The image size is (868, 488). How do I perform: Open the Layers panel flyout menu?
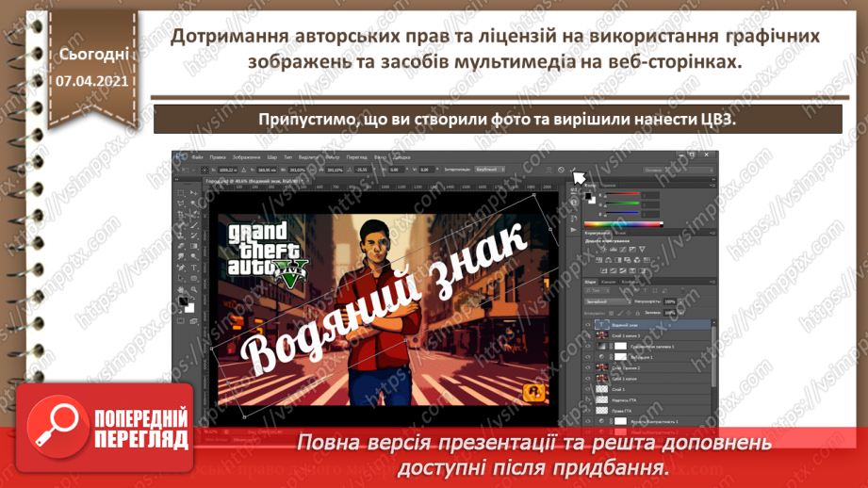[x=713, y=282]
